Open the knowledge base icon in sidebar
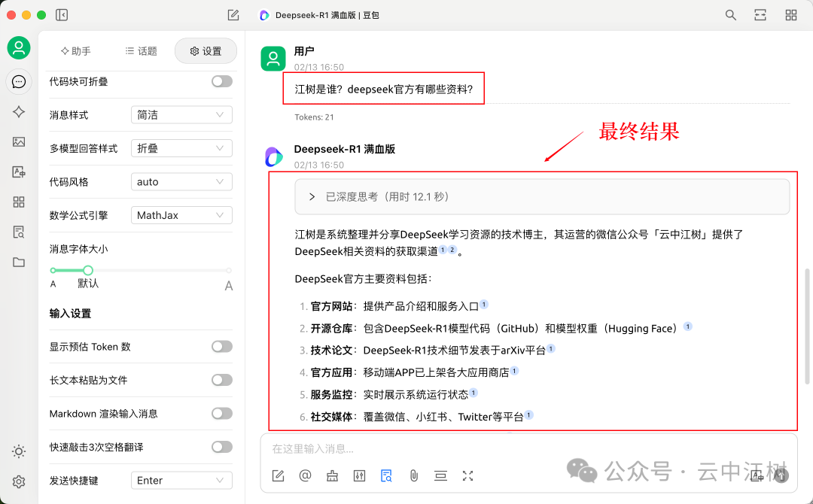The width and height of the screenshot is (813, 504). pyautogui.click(x=19, y=232)
